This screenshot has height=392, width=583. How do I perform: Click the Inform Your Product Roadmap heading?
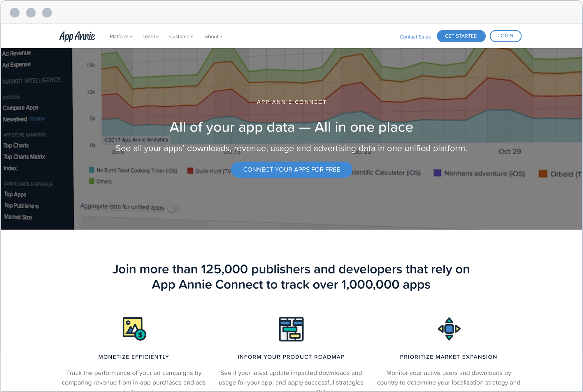point(291,357)
